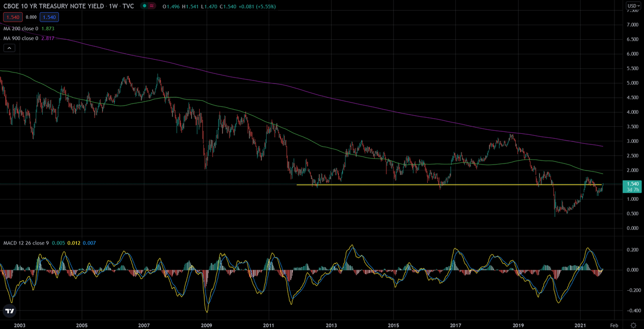
Task: Click the 0.000 spread value
Action: pyautogui.click(x=31, y=17)
